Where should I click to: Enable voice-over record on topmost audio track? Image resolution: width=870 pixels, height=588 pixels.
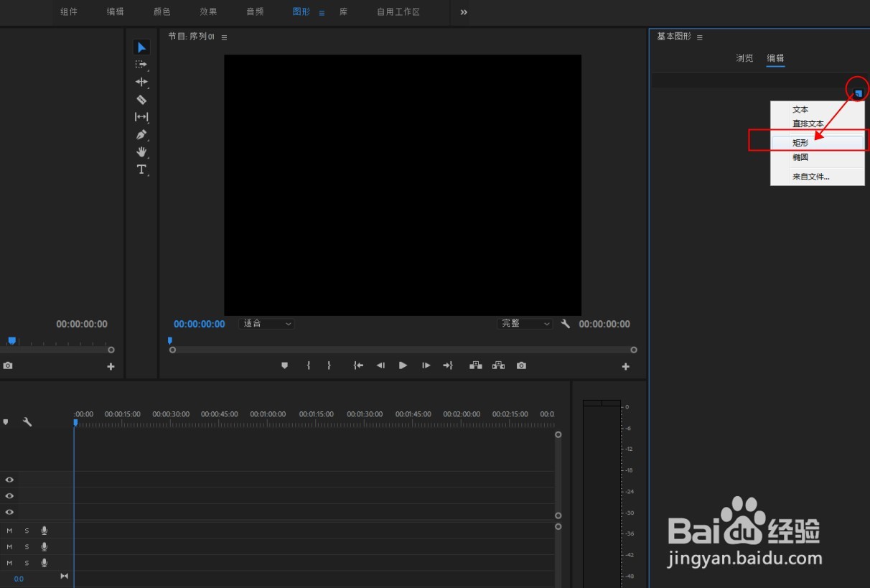45,531
